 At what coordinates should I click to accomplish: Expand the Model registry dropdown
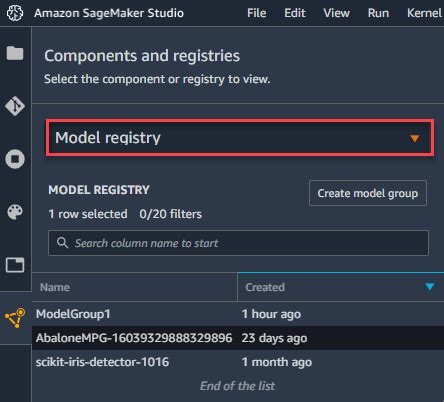[240, 138]
